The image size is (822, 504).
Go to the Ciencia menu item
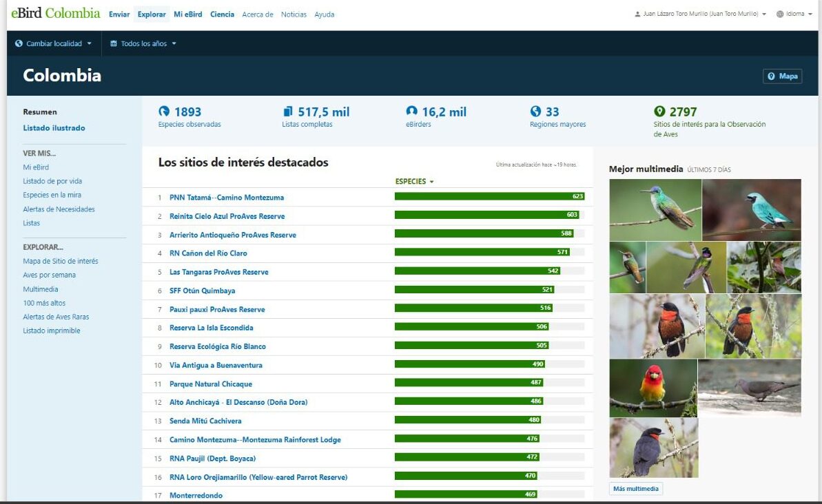tap(222, 14)
